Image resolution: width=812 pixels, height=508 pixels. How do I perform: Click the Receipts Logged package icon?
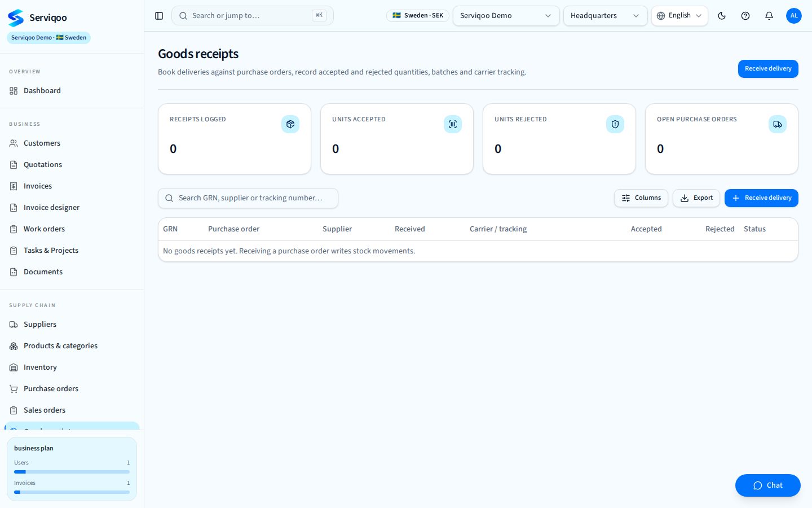pyautogui.click(x=290, y=124)
